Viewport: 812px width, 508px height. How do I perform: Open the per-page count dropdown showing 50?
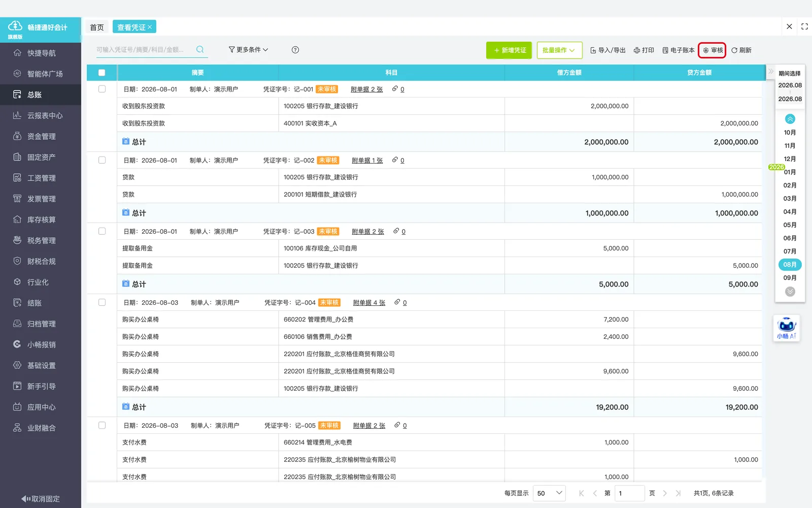coord(549,493)
